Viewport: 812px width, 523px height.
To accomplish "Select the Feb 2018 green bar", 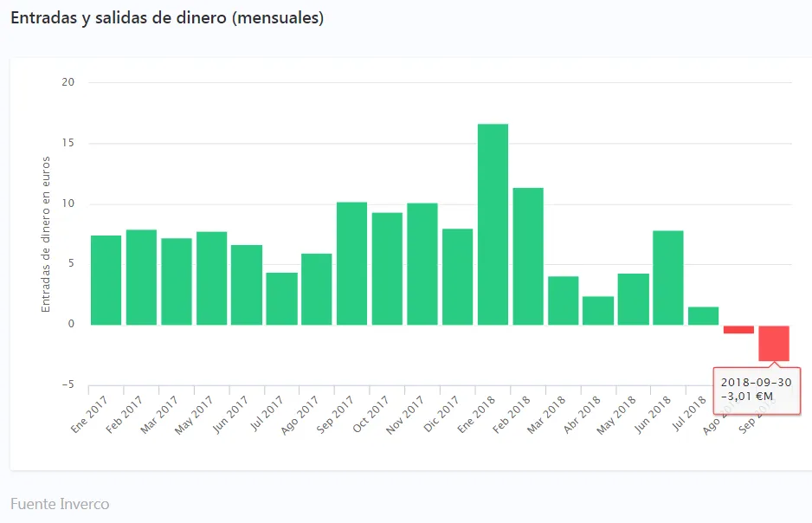I will coord(528,256).
